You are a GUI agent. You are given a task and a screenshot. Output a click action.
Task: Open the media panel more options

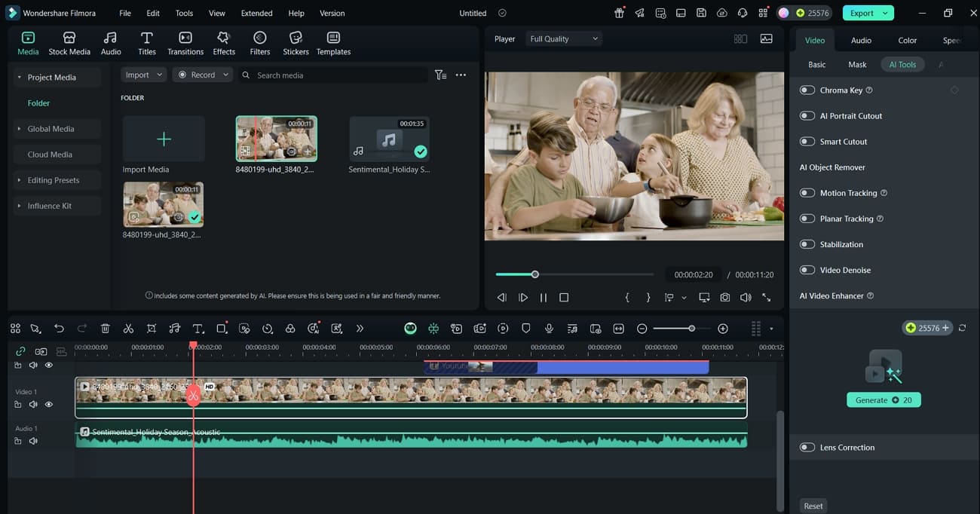point(461,75)
